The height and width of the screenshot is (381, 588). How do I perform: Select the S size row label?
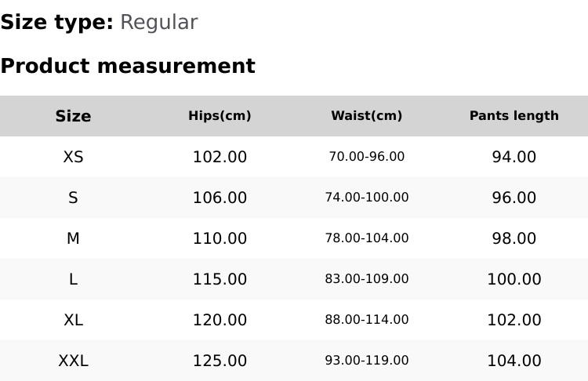tap(73, 198)
